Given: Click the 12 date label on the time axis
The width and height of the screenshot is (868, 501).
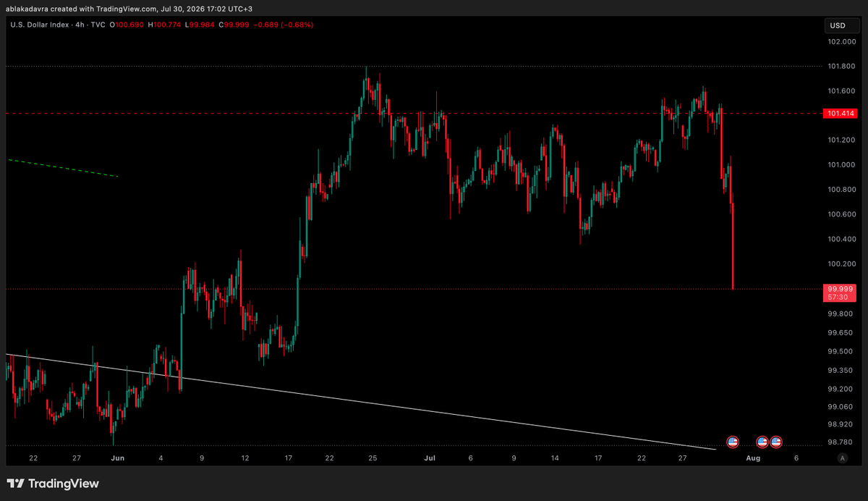Looking at the screenshot, I should (x=244, y=458).
